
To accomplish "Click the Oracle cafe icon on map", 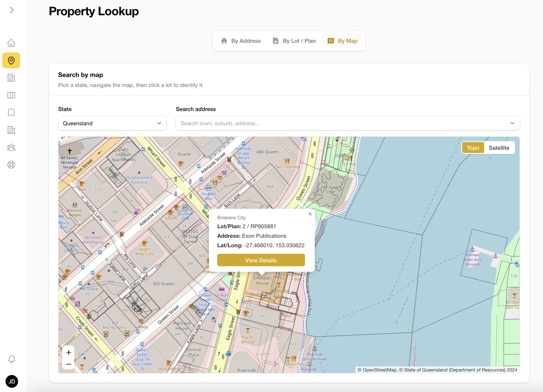I will [181, 163].
